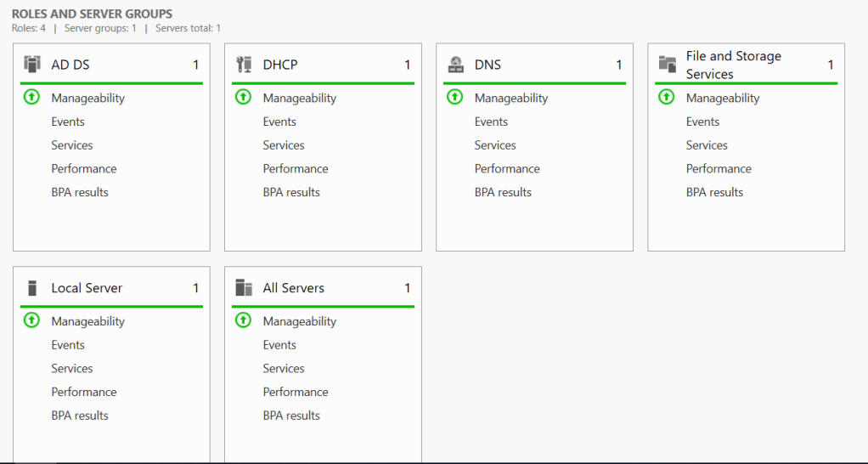View Events in the All Servers tile
The height and width of the screenshot is (464, 868).
point(279,345)
